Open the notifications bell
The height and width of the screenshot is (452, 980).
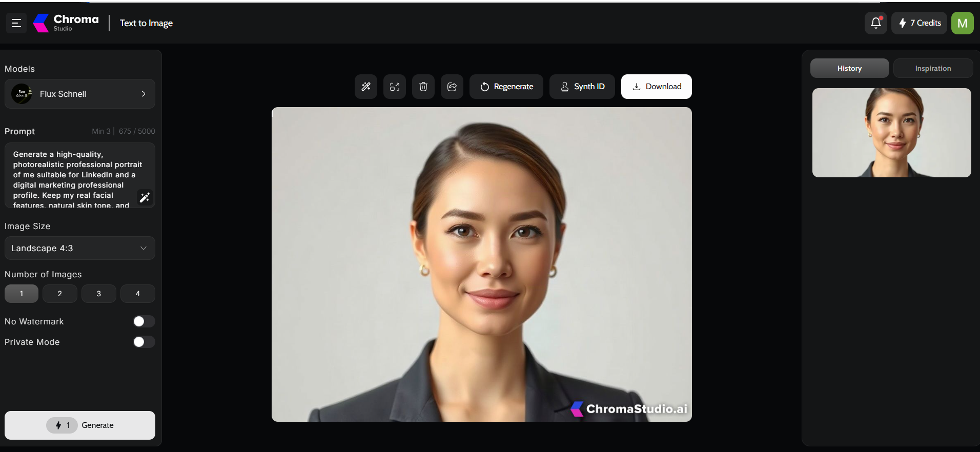click(875, 23)
